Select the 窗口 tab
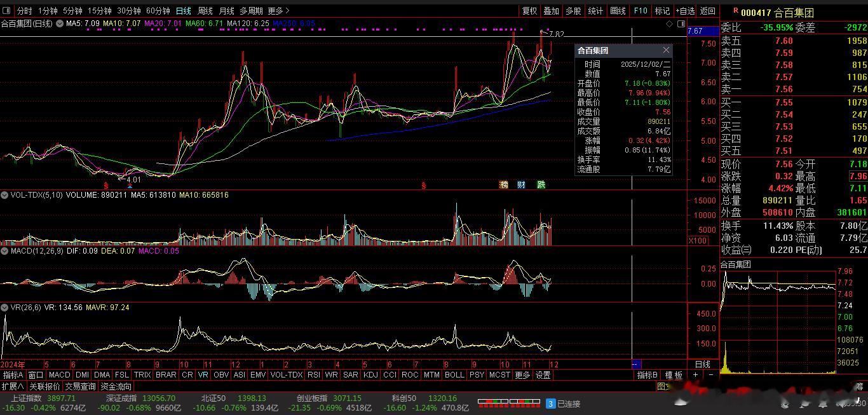This screenshot has width=868, height=415. (36, 375)
